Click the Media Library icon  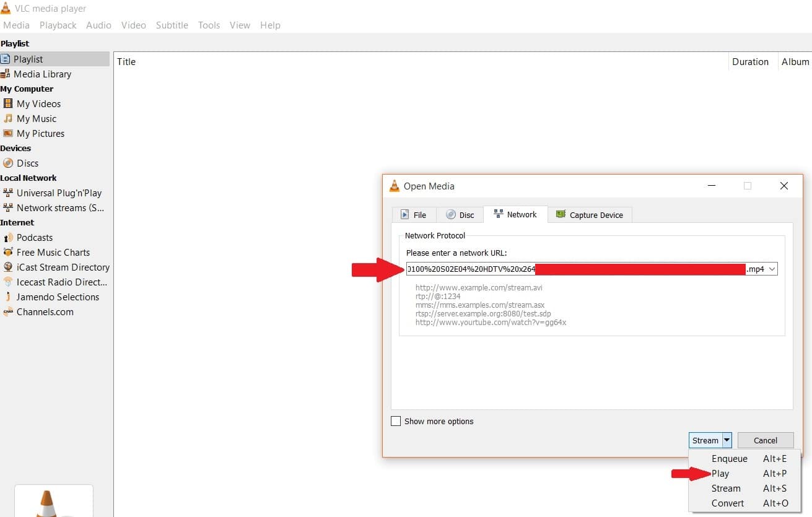pyautogui.click(x=6, y=74)
